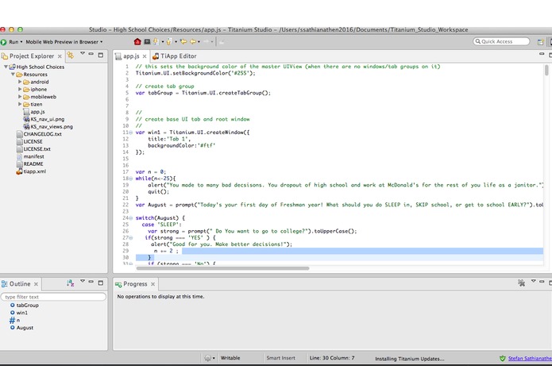Open Mobile Web Preview in Browser dropdown

tap(102, 42)
